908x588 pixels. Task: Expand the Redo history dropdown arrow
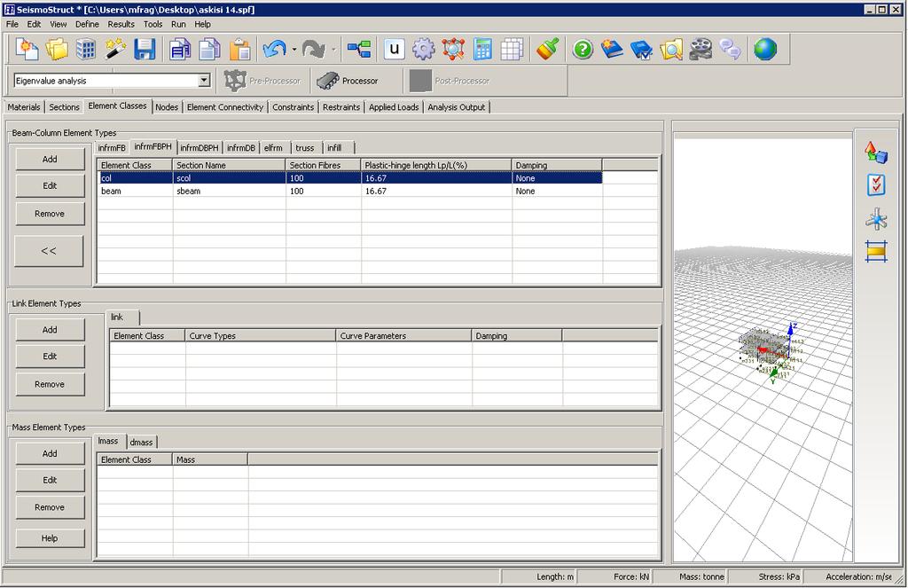pos(333,50)
